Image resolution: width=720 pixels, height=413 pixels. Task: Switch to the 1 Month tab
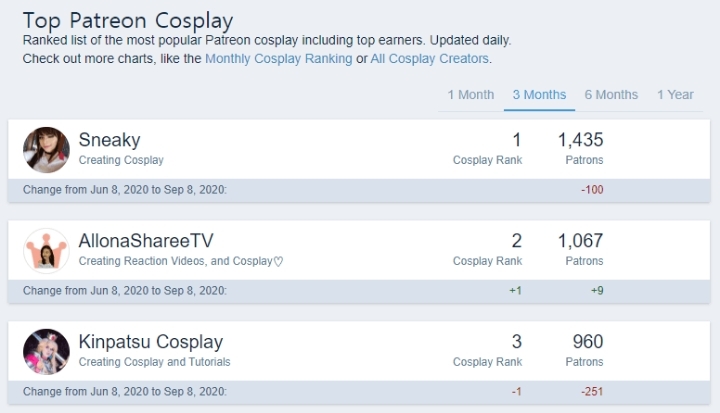pos(471,95)
